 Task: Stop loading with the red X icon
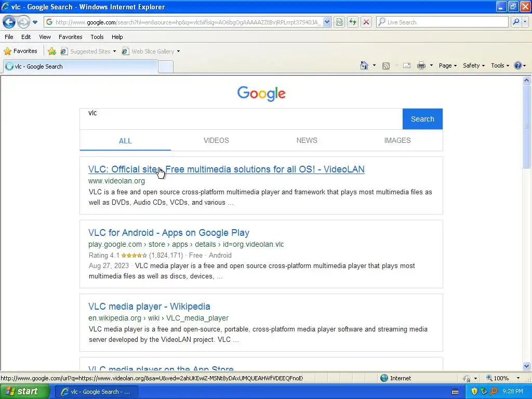click(366, 22)
